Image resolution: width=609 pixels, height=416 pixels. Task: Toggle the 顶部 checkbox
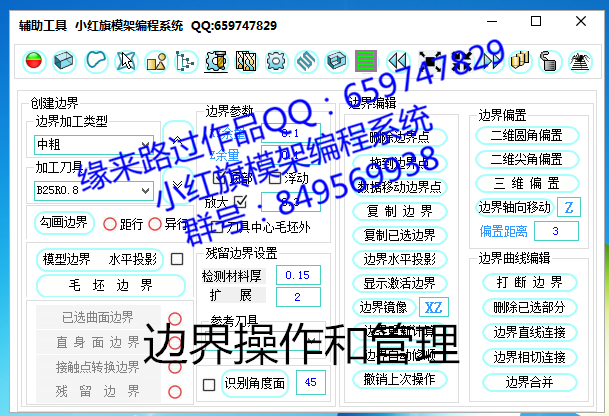coord(220,178)
